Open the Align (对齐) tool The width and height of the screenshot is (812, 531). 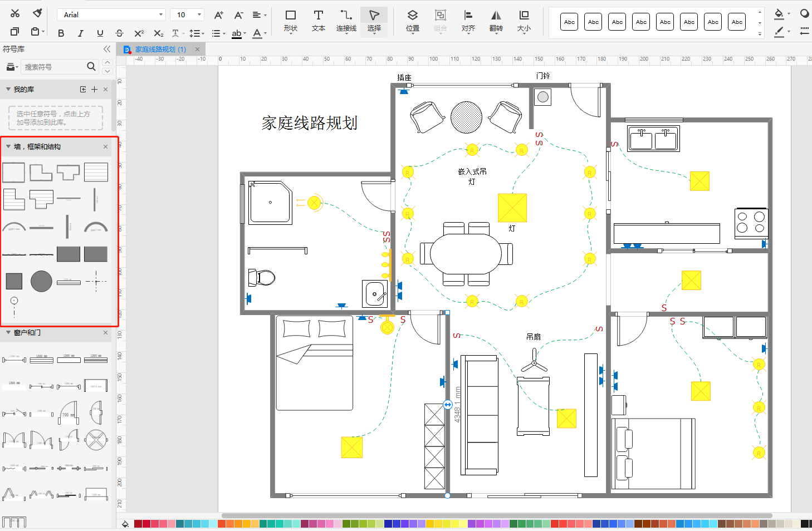(468, 21)
